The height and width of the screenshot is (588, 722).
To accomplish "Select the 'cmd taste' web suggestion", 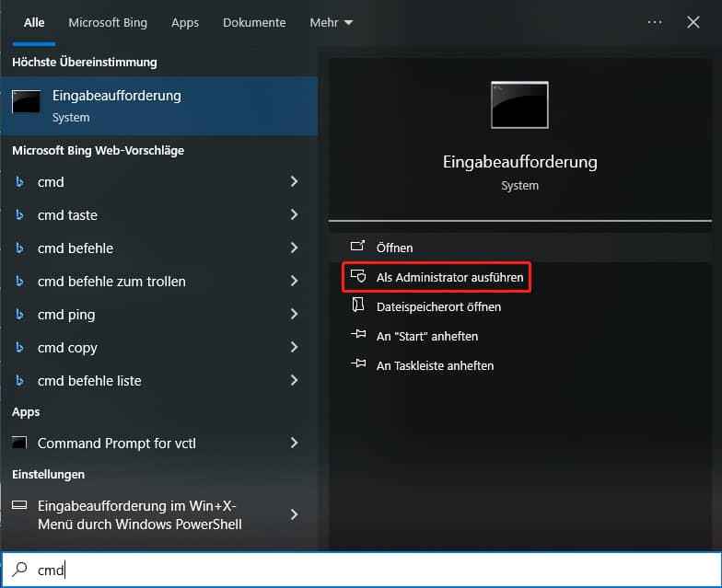I will click(x=159, y=215).
